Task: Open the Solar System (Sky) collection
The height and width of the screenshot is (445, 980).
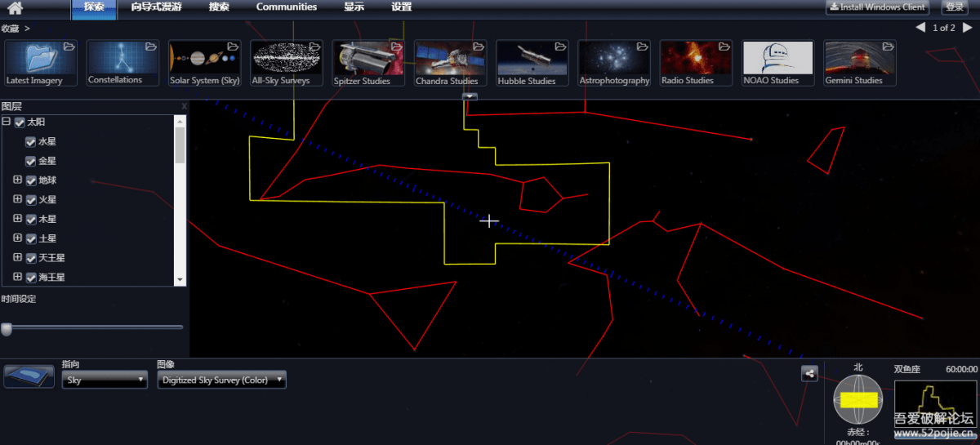Action: [204, 63]
